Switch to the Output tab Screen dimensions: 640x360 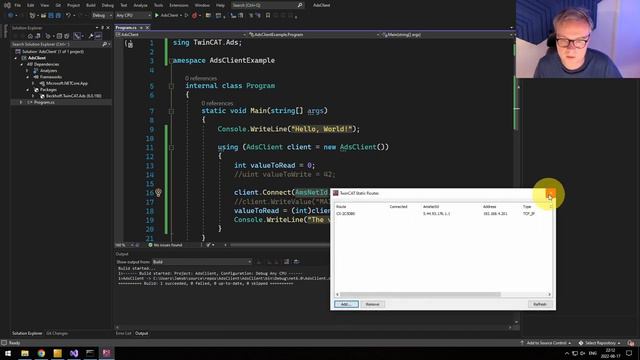click(x=142, y=333)
